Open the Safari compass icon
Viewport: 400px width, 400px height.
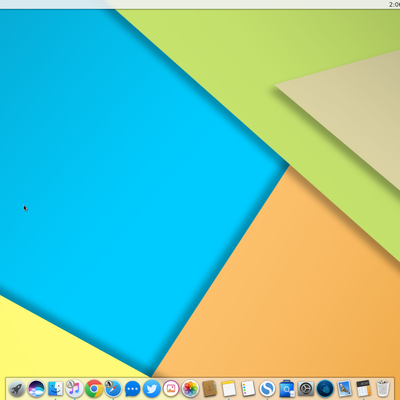pos(113,388)
